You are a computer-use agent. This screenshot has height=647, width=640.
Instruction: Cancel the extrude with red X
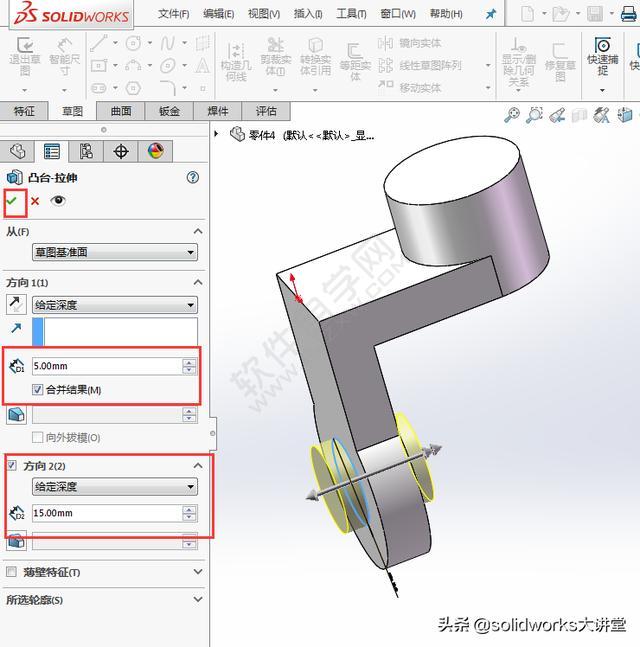coord(35,201)
